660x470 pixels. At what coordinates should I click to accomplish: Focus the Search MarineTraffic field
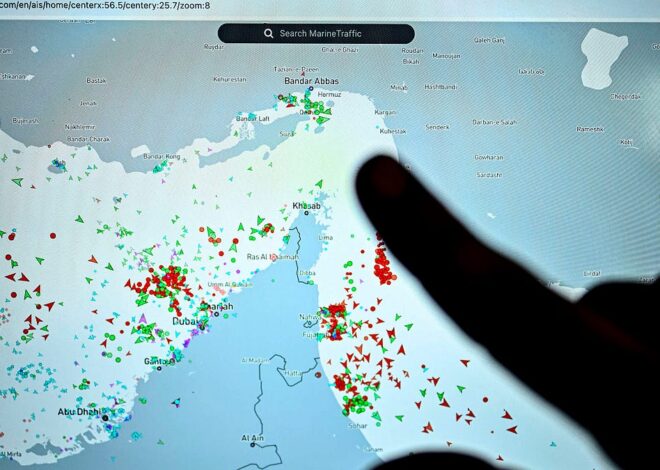pos(320,33)
